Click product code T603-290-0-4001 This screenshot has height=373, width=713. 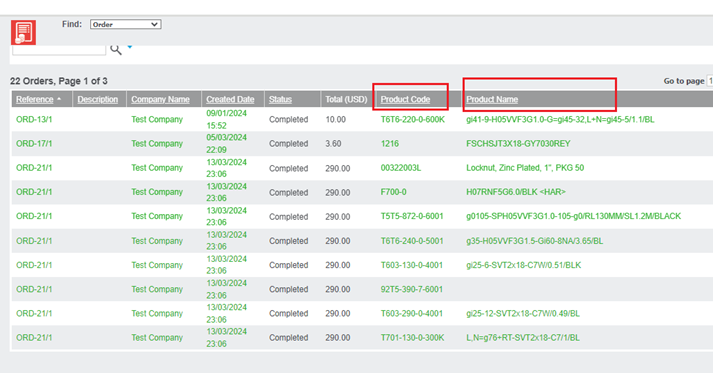click(412, 313)
